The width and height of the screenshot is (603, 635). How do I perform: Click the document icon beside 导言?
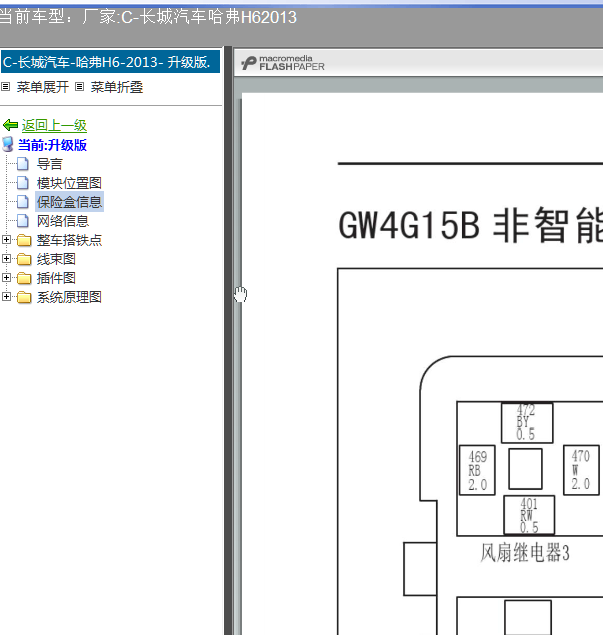point(23,164)
